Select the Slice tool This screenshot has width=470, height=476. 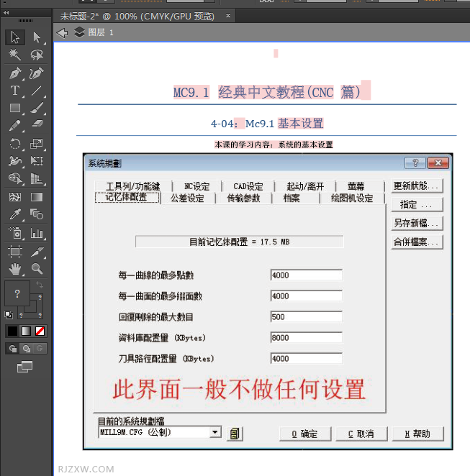(37, 252)
